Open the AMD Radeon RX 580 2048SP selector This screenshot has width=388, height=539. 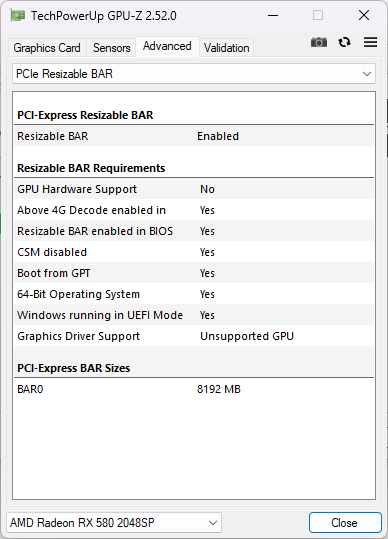[114, 522]
